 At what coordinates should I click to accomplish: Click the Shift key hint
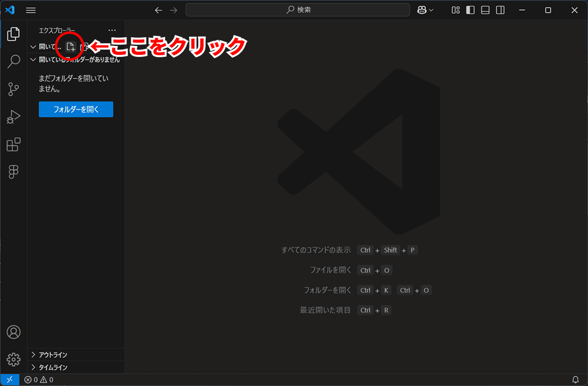coord(391,250)
